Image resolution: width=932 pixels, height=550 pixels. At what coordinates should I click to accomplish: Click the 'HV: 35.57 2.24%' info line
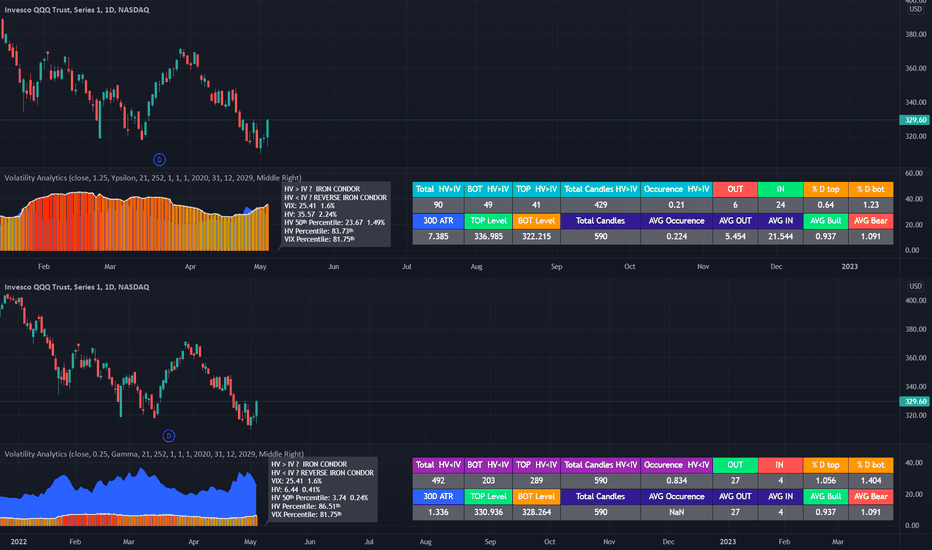pos(310,214)
